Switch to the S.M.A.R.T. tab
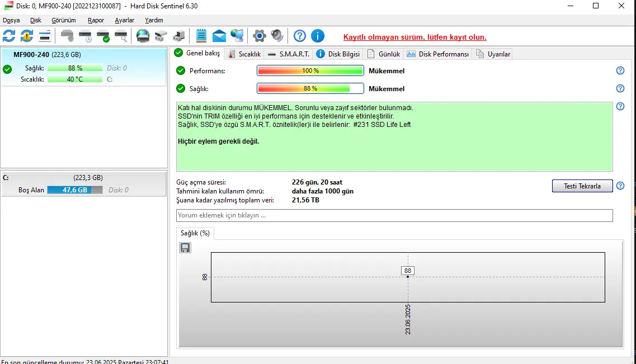This screenshot has height=364, width=636. click(x=289, y=54)
